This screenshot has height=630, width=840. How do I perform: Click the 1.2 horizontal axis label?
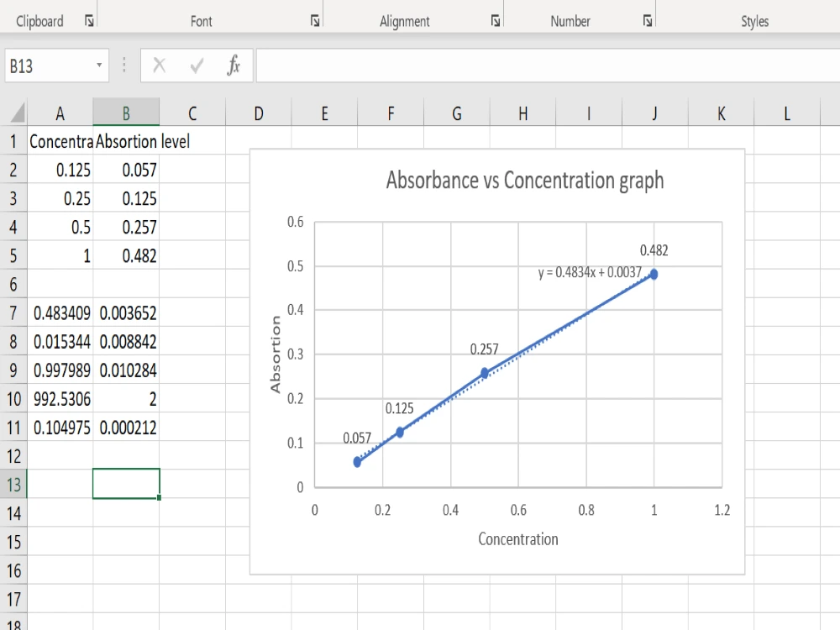click(722, 510)
